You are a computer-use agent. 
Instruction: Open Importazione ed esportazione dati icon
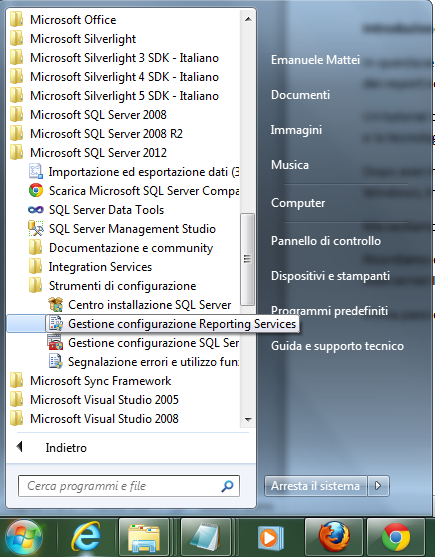pyautogui.click(x=36, y=172)
